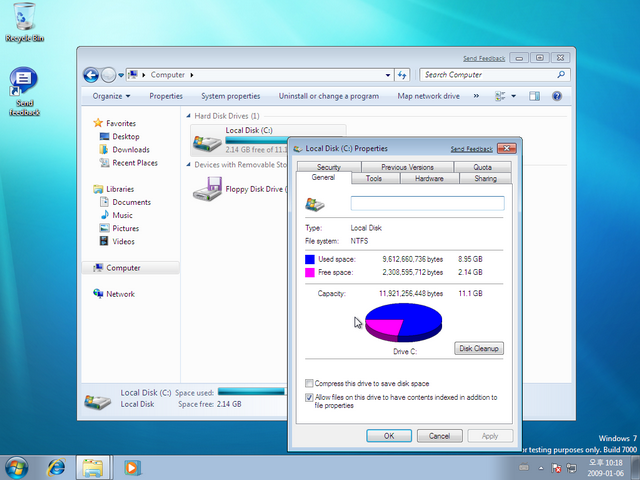Open Documents library
Viewport: 640px width, 480px height.
(125, 202)
